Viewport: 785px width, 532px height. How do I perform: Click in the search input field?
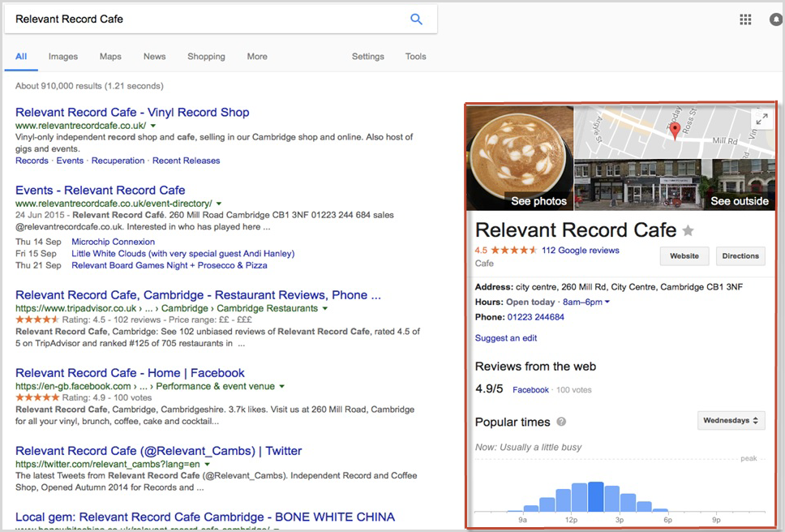(203, 19)
